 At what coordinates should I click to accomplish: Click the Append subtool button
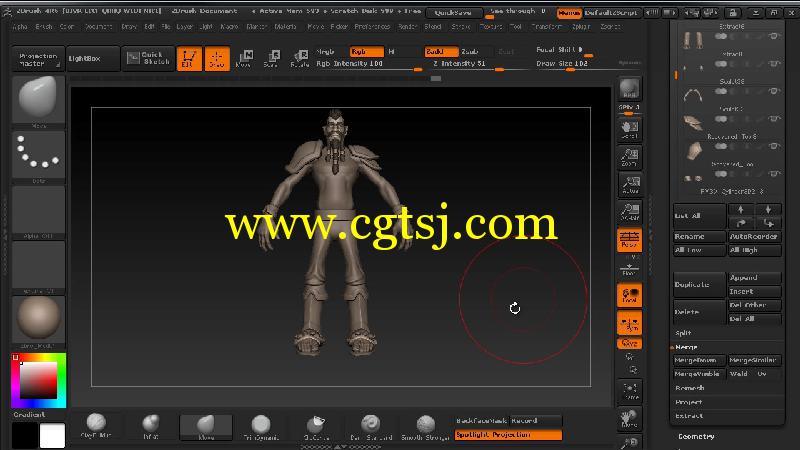(x=755, y=278)
